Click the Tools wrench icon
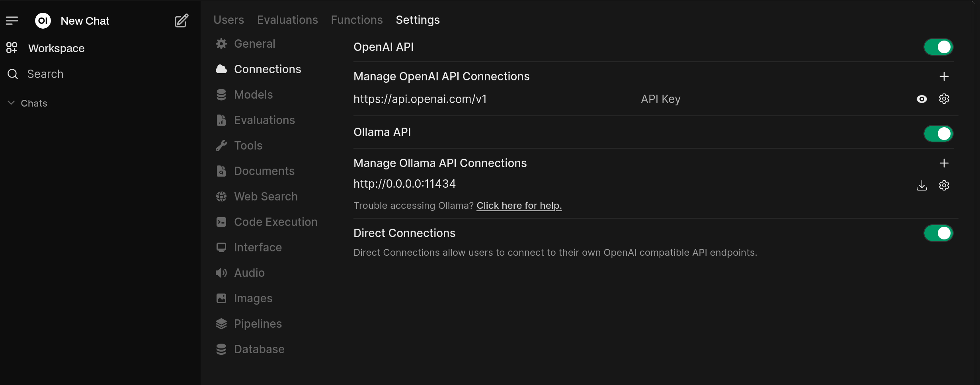Screen dimensions: 980x385 pos(221,146)
